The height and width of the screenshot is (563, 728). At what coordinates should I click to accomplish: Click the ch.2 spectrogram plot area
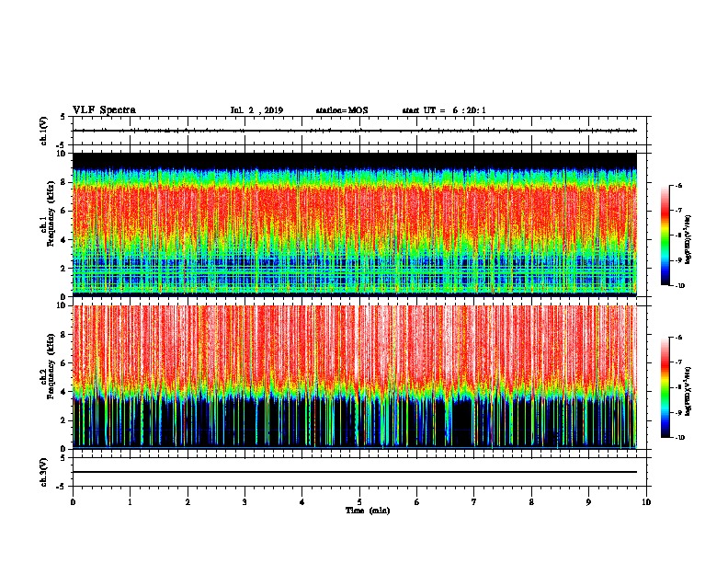pos(355,377)
